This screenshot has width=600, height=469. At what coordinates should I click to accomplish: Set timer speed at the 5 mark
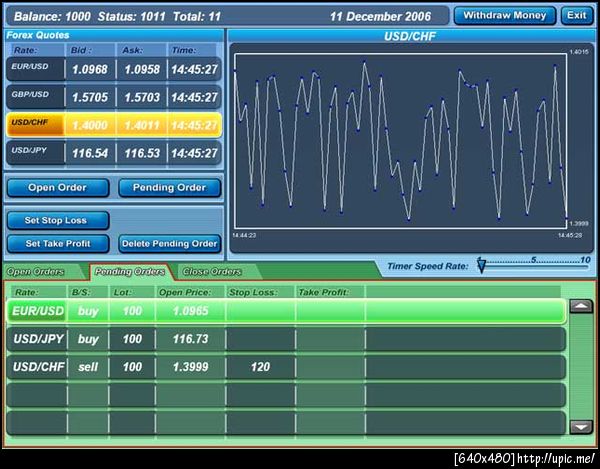tap(533, 261)
